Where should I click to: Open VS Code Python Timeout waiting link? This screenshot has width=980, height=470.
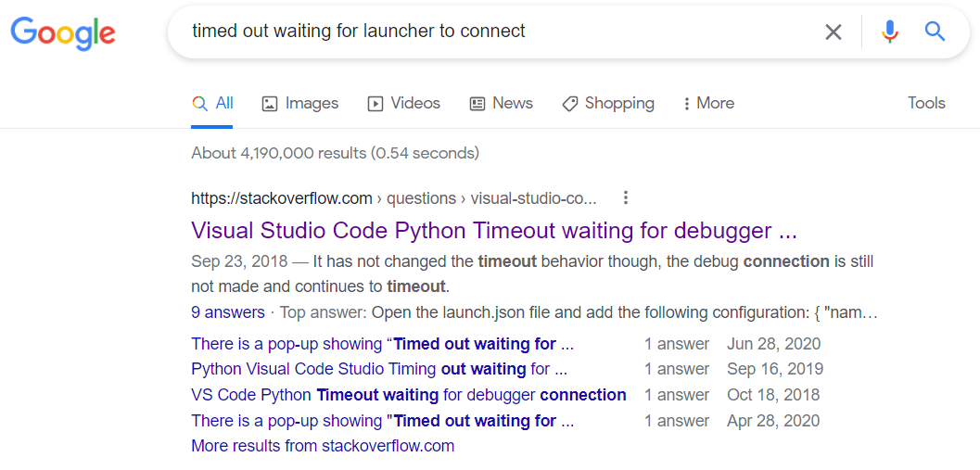click(409, 395)
